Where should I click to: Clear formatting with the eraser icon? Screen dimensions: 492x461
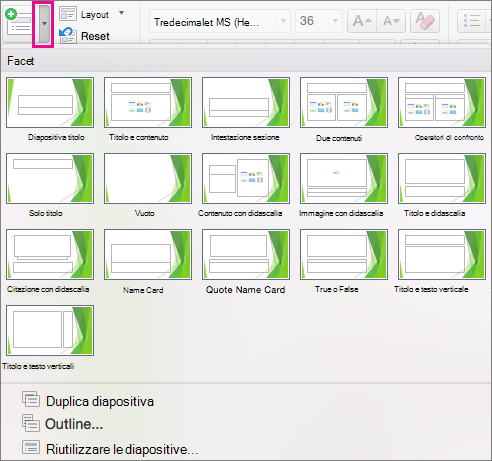coord(425,21)
